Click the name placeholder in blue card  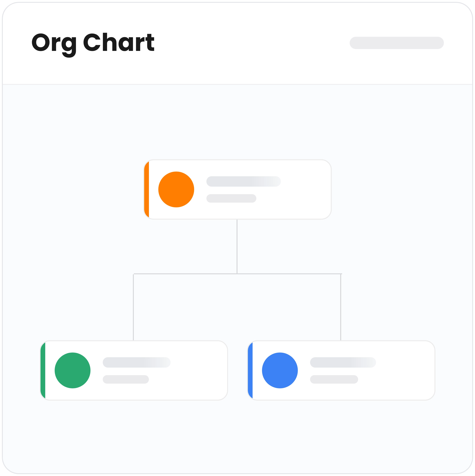(x=343, y=362)
